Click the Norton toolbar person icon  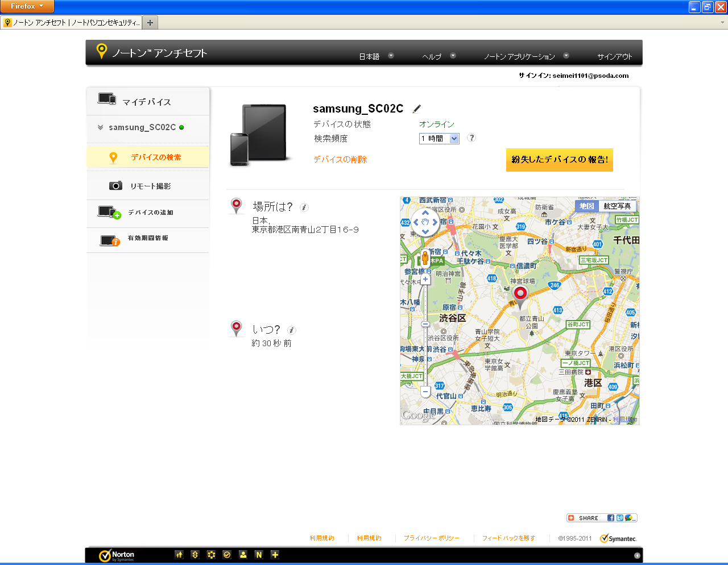(243, 555)
